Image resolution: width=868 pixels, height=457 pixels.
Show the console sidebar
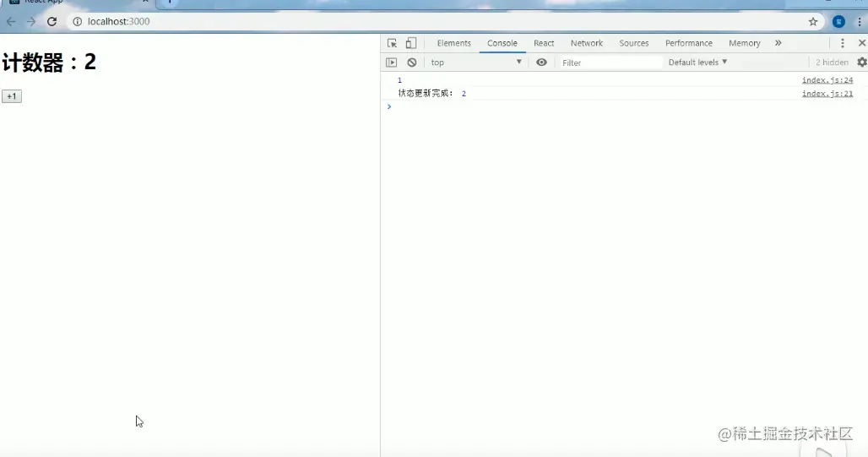tap(392, 63)
